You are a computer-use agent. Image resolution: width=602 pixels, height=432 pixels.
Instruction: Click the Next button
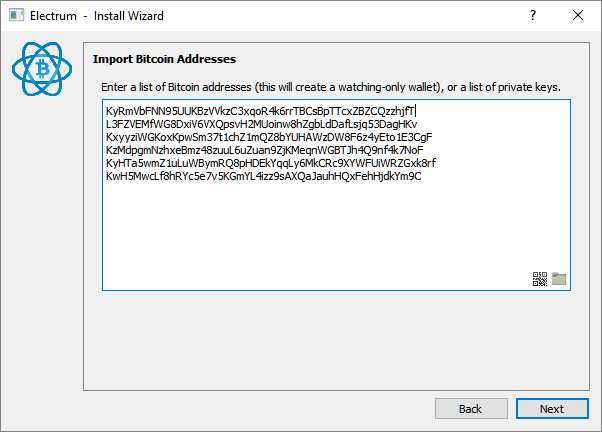pyautogui.click(x=552, y=409)
